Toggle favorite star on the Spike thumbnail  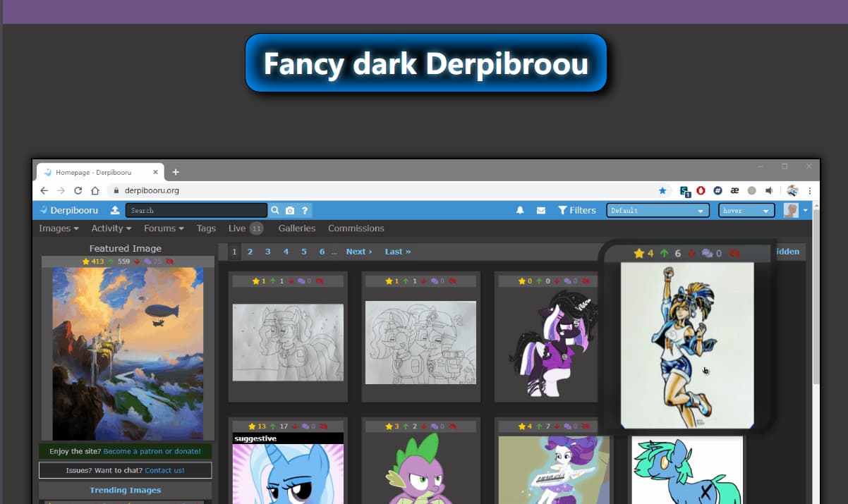coord(389,426)
